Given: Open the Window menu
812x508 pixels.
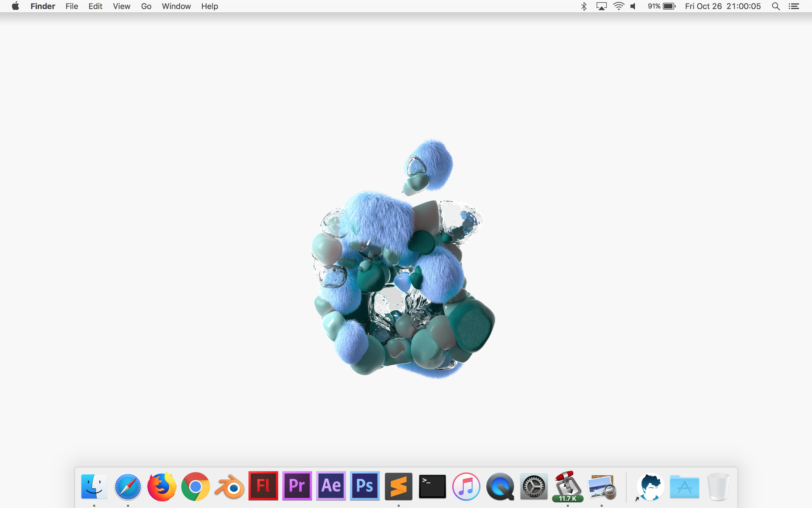Looking at the screenshot, I should click(x=176, y=6).
